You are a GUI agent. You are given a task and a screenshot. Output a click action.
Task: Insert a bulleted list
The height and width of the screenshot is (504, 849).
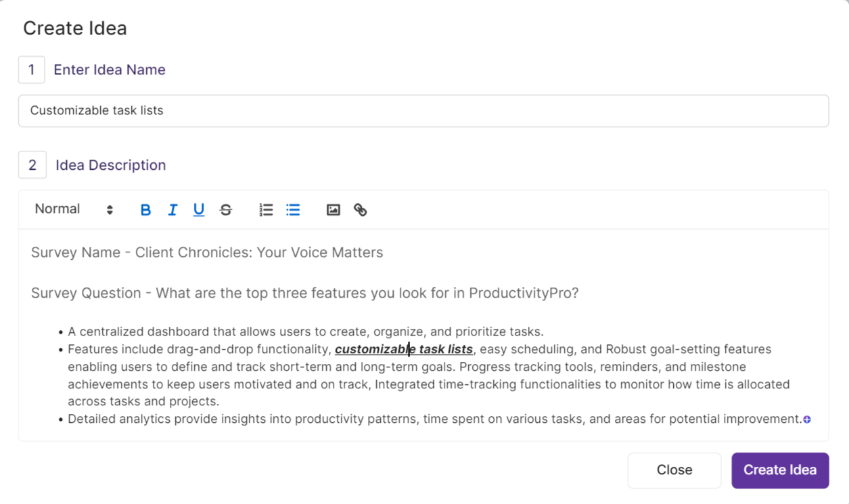coord(293,210)
